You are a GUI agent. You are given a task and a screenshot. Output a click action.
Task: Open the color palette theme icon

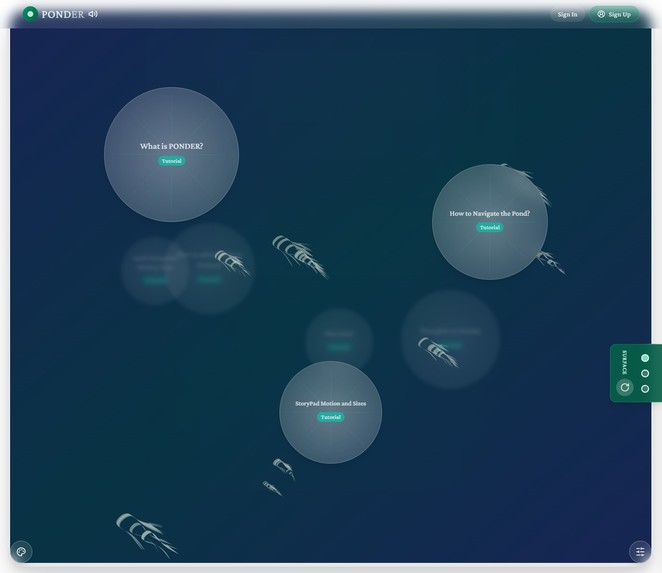[x=21, y=551]
